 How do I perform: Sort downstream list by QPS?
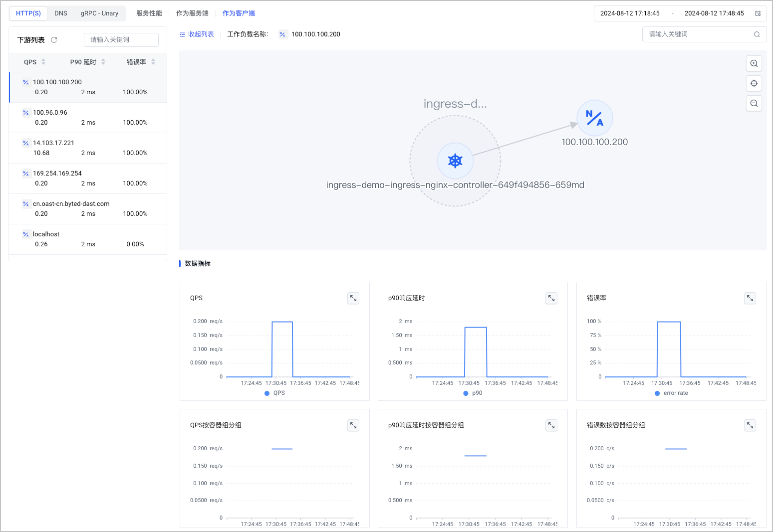(34, 62)
